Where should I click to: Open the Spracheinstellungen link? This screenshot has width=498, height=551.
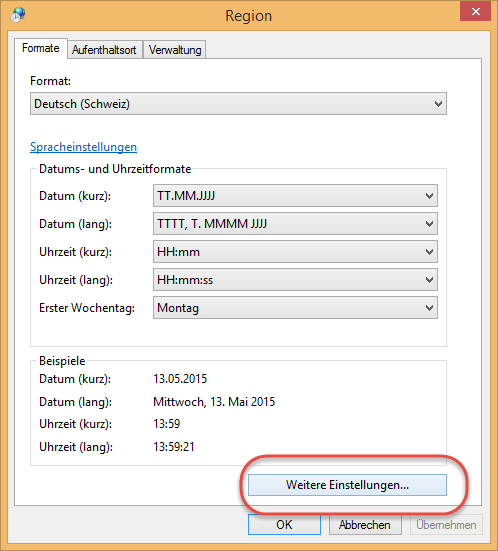pos(84,147)
